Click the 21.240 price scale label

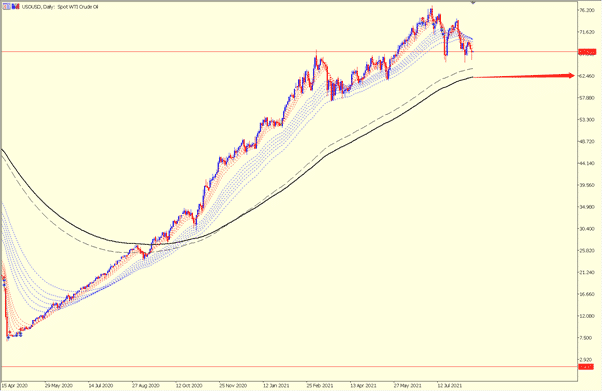[x=587, y=272]
